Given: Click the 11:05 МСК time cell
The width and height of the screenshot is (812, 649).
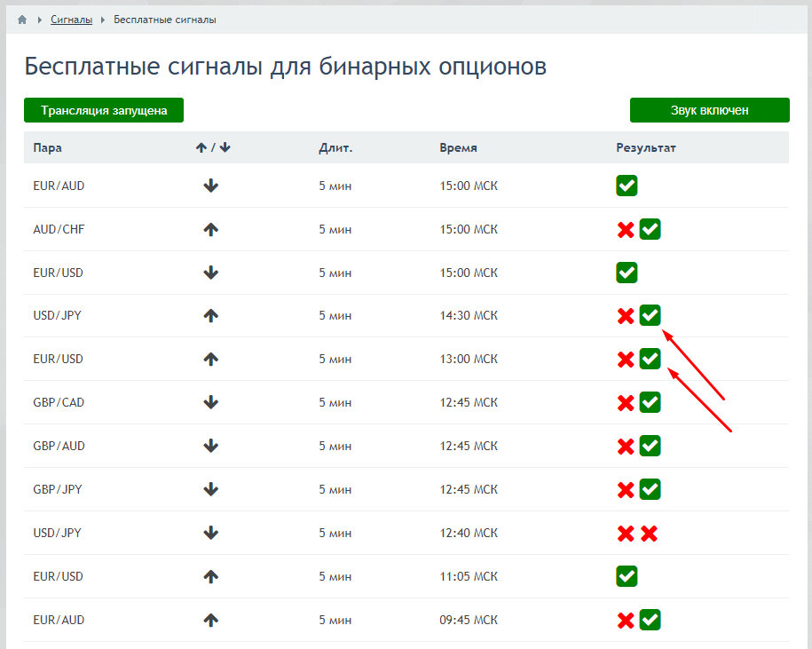Looking at the screenshot, I should [x=469, y=576].
